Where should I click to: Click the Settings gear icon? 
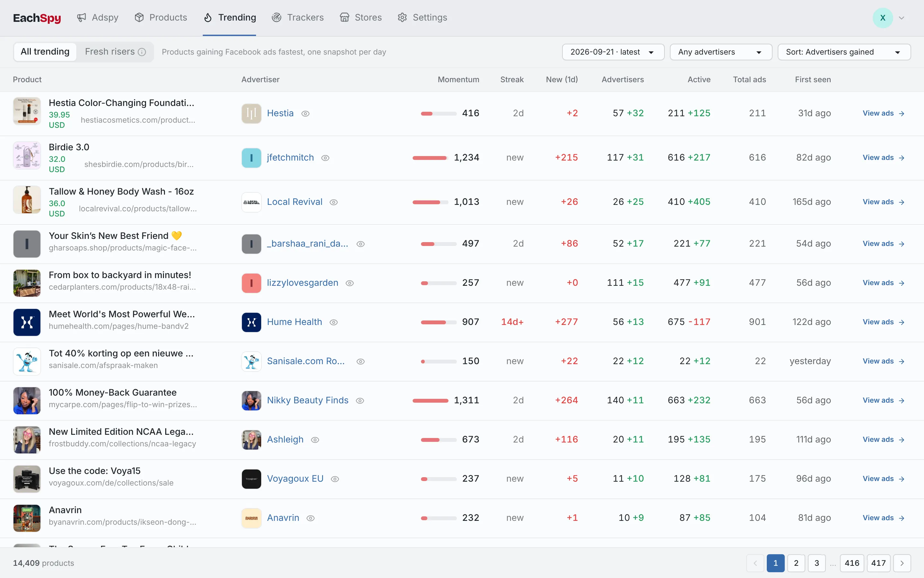point(402,18)
